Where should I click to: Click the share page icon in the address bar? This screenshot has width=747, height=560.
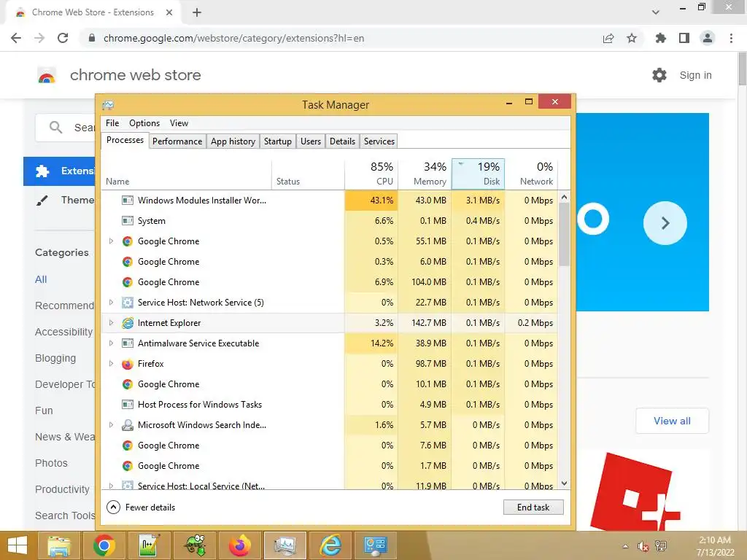[608, 38]
